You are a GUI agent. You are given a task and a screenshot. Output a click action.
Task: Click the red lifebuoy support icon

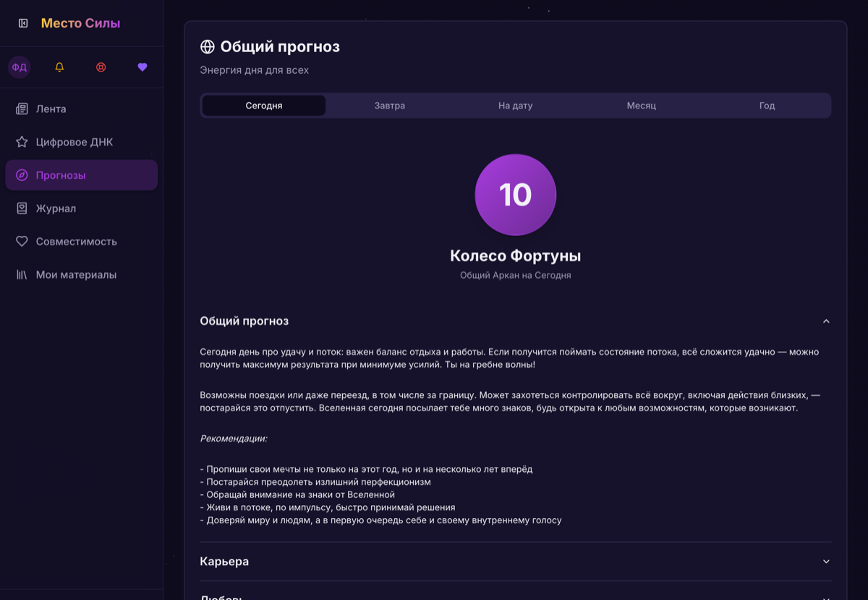tap(101, 67)
